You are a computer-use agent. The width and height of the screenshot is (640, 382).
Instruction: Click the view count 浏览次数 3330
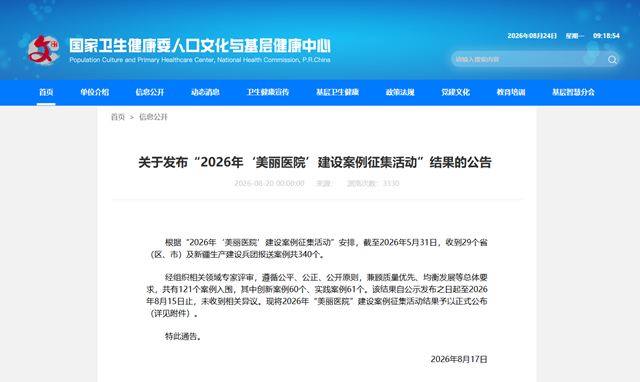pos(373,184)
